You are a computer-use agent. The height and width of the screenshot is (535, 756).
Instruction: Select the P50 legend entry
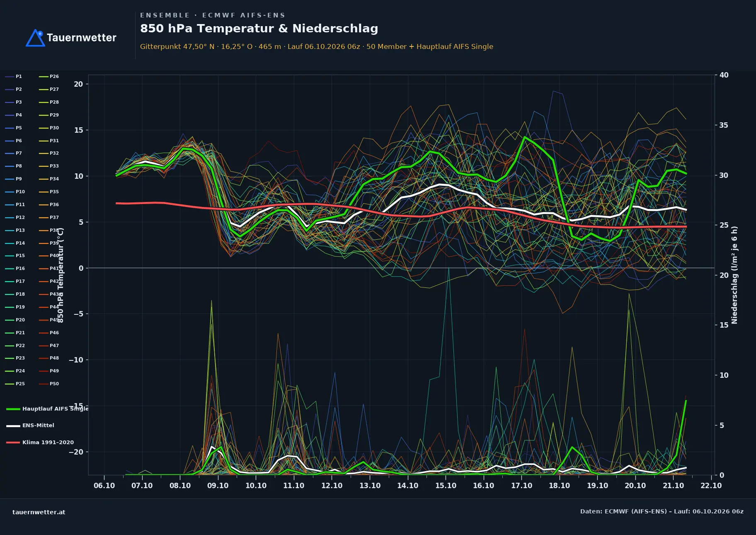click(49, 384)
